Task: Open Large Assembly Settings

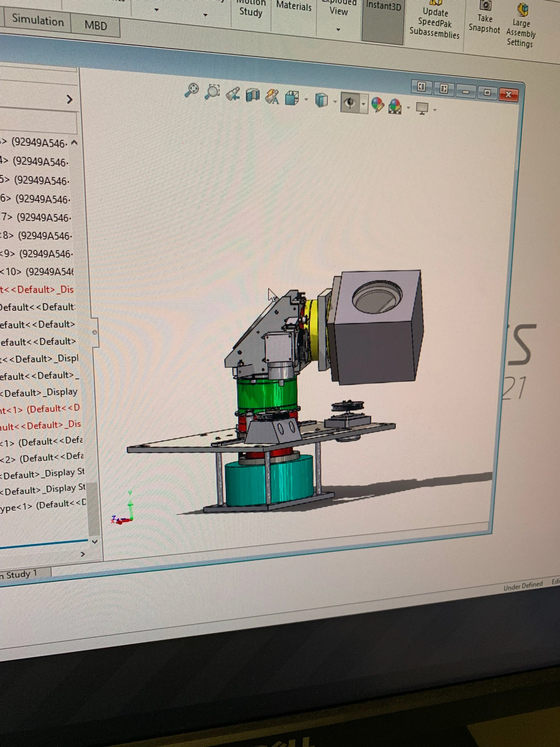Action: [521, 26]
